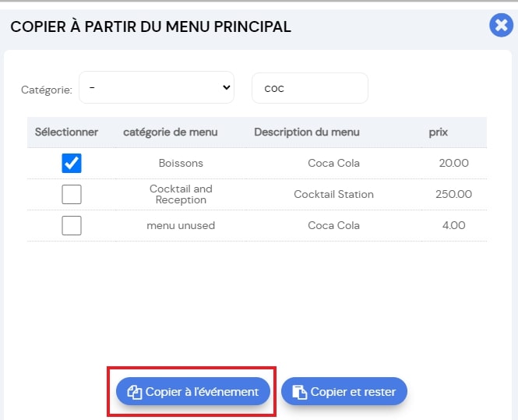The height and width of the screenshot is (420, 518).
Task: Check the menu unused Coca Cola row
Action: [72, 225]
